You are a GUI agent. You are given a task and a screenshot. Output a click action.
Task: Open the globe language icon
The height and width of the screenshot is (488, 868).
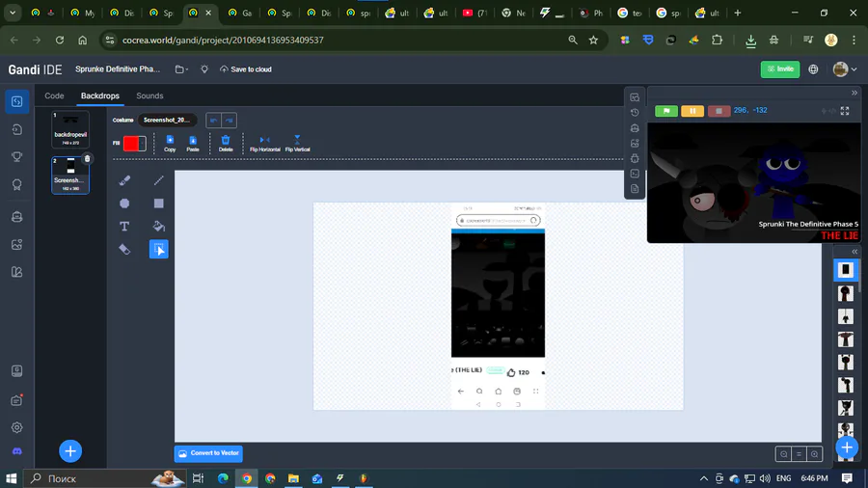click(x=813, y=69)
